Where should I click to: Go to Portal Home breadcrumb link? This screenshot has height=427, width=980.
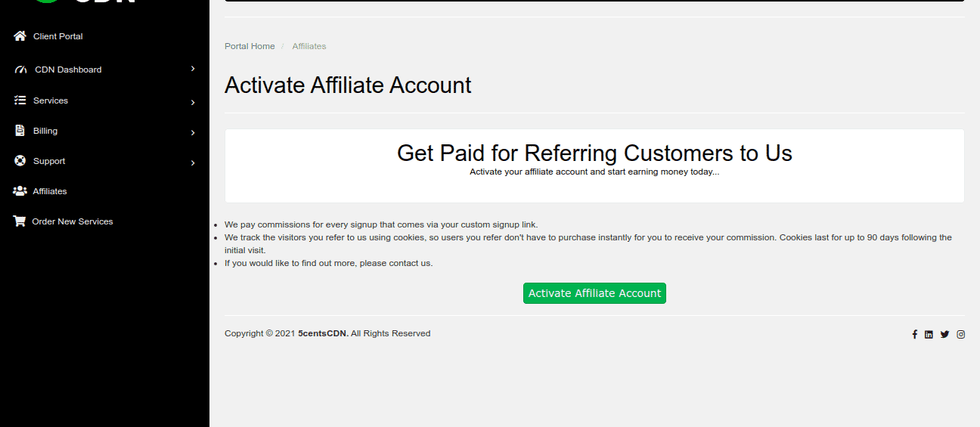(250, 46)
